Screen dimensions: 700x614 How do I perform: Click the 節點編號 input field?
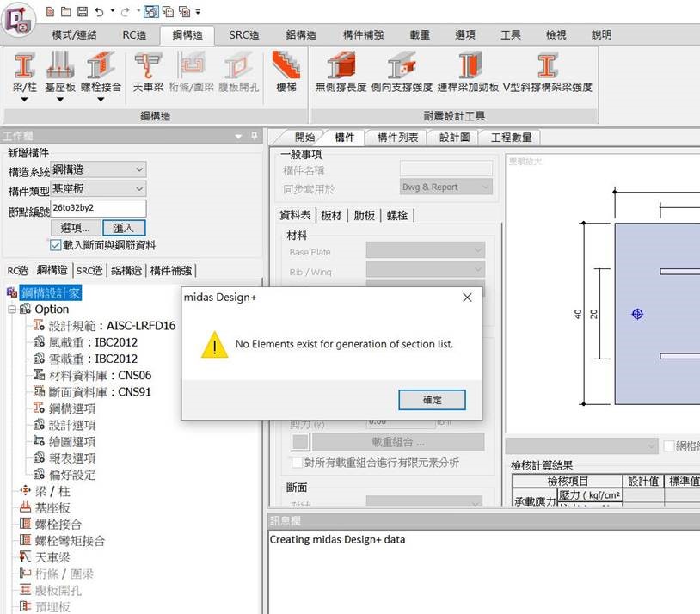(x=98, y=209)
